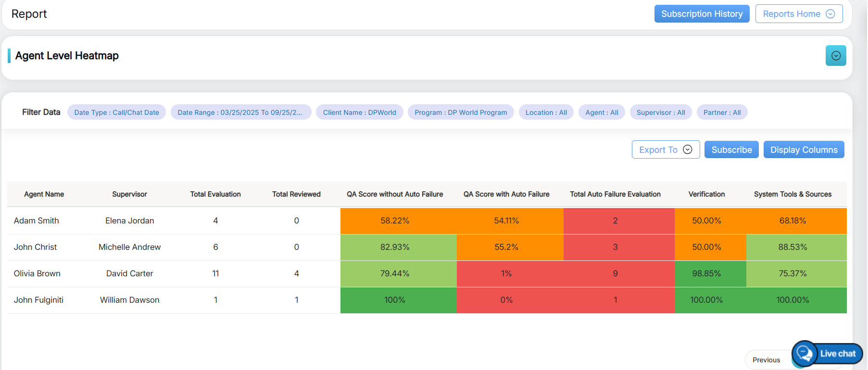Click Olivia Brown's red 1% heatmap cell
Image resolution: width=868 pixels, height=370 pixels.
coord(506,273)
